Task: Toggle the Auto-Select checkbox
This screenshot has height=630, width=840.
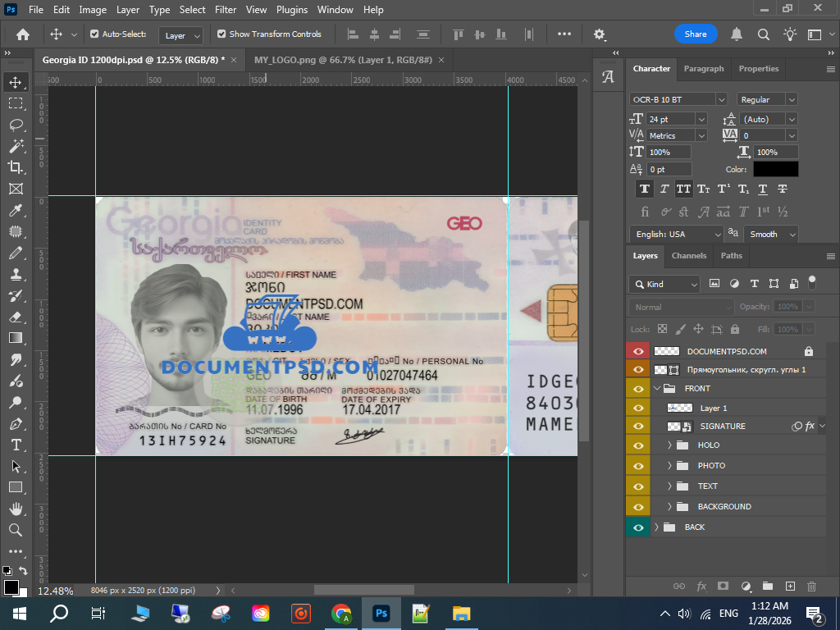Action: click(94, 34)
